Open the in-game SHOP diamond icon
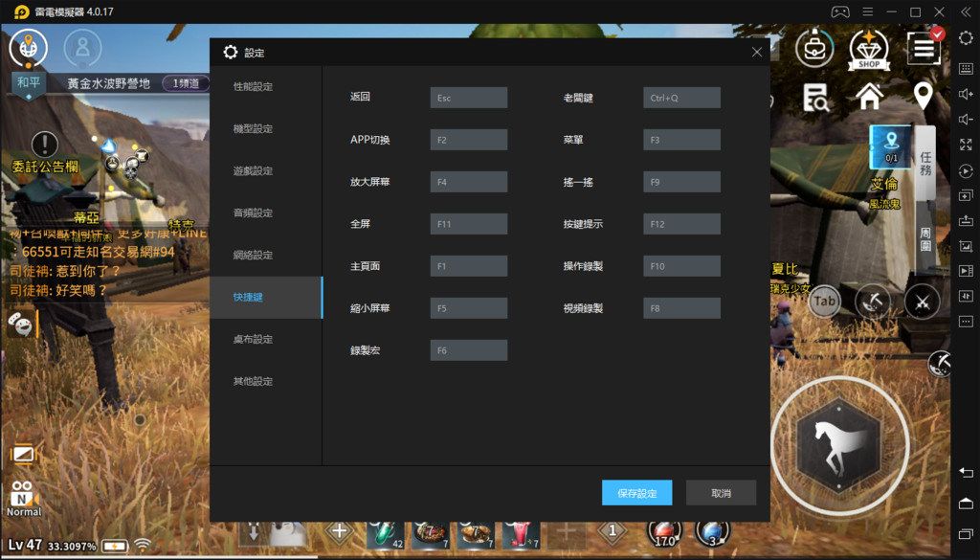980x560 pixels. 869,49
